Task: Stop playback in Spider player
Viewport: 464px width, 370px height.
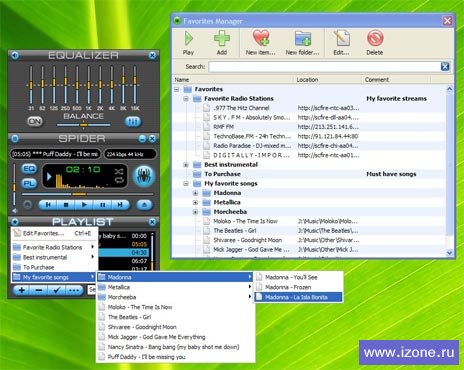Action: click(66, 205)
